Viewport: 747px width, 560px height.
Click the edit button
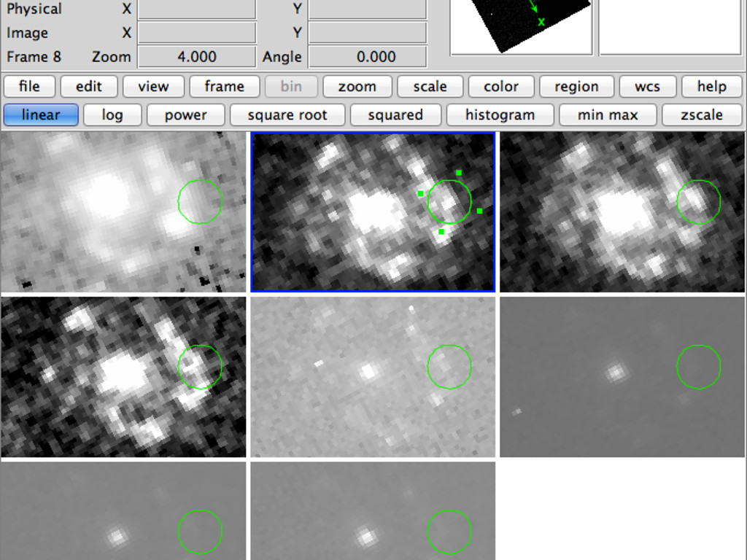(x=88, y=87)
